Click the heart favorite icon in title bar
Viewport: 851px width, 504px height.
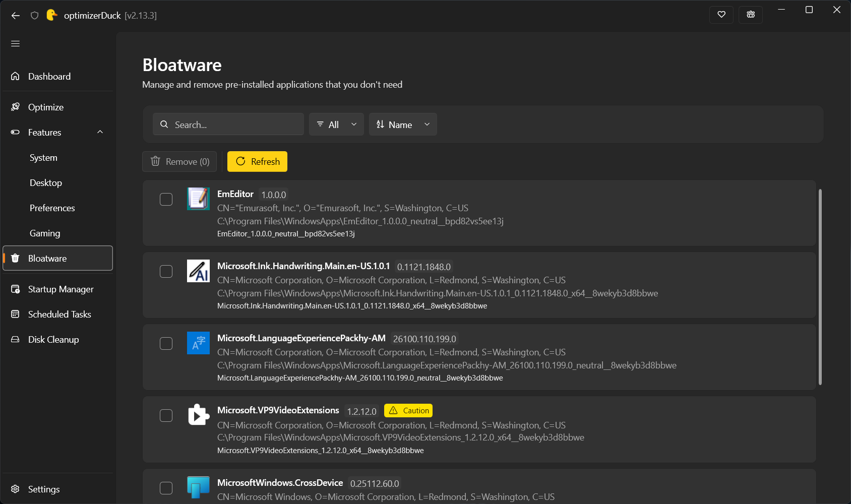click(721, 15)
